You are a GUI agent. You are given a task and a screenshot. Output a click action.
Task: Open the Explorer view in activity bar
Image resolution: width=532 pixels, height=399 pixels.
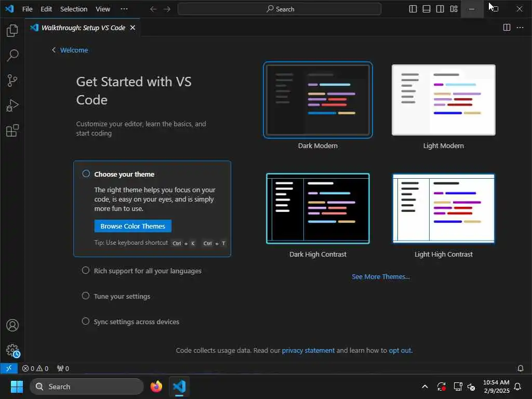12,31
